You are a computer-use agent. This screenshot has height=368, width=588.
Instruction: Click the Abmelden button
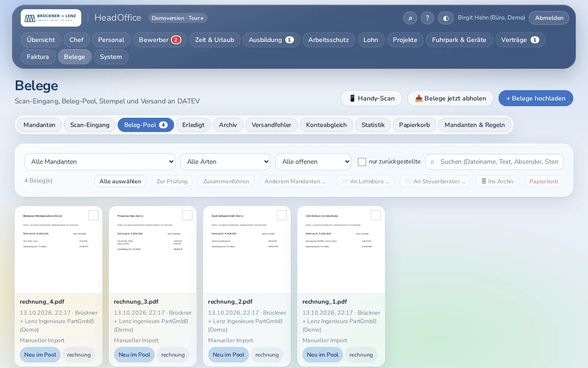click(x=549, y=18)
